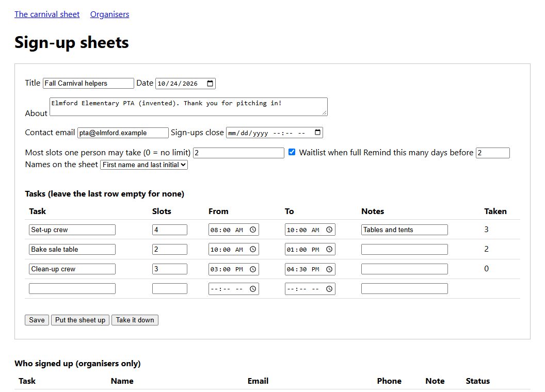Open clock picker for Set-up crew From time

coord(253,230)
